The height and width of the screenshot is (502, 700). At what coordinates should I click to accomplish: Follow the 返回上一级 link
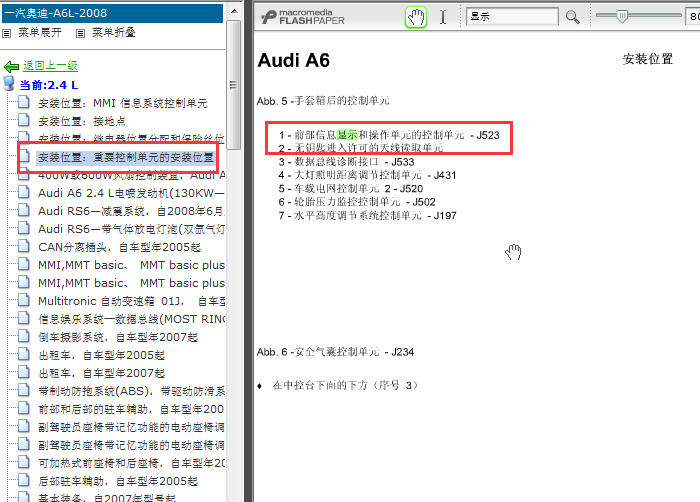[50, 66]
